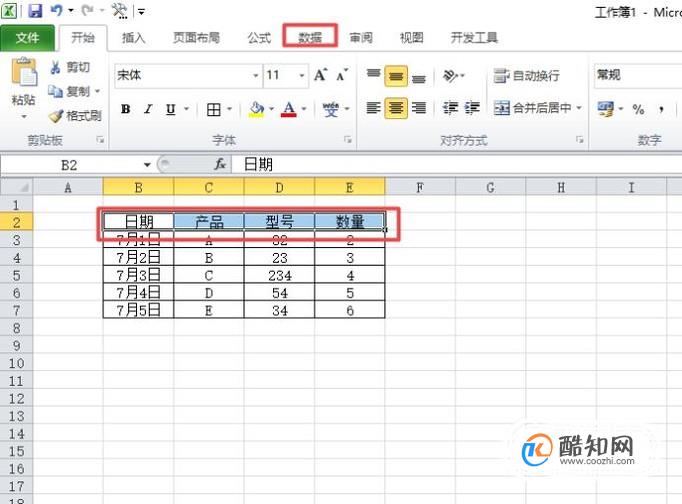The width and height of the screenshot is (682, 504).
Task: Align text right
Action: (x=419, y=107)
